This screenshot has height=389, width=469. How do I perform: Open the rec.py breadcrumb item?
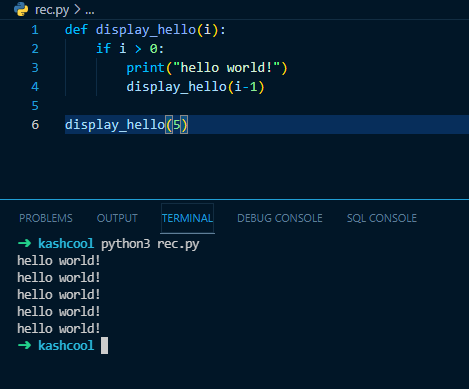[52, 10]
